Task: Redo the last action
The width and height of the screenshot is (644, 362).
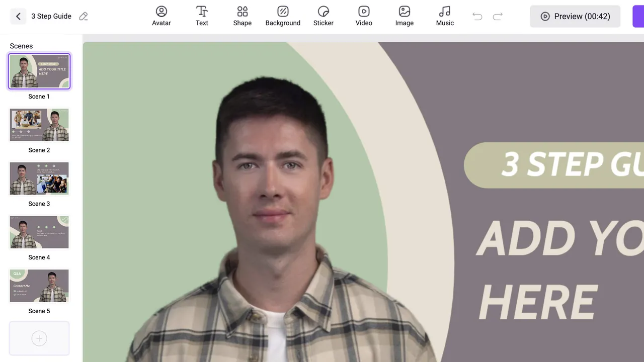Action: [x=498, y=17]
